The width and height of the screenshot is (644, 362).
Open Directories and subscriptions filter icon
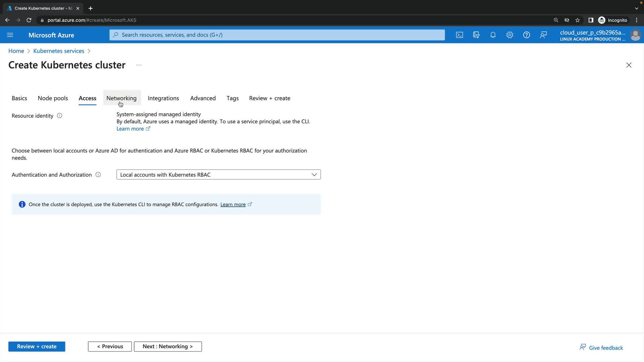(x=476, y=35)
